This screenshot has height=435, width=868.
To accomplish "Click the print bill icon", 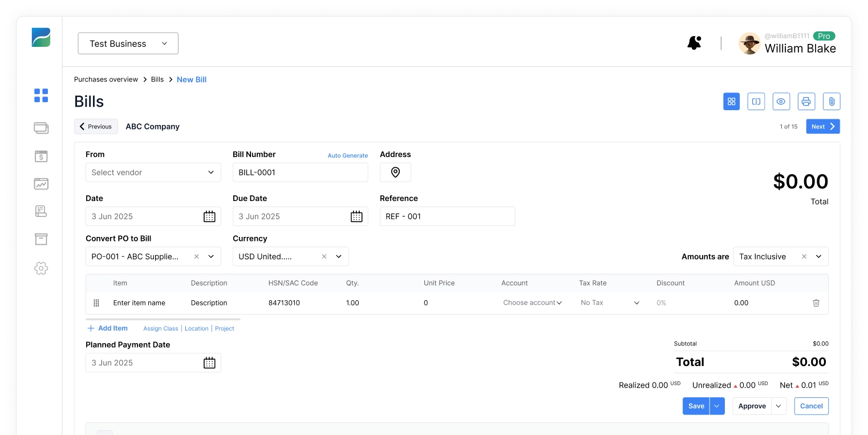I will click(x=806, y=102).
